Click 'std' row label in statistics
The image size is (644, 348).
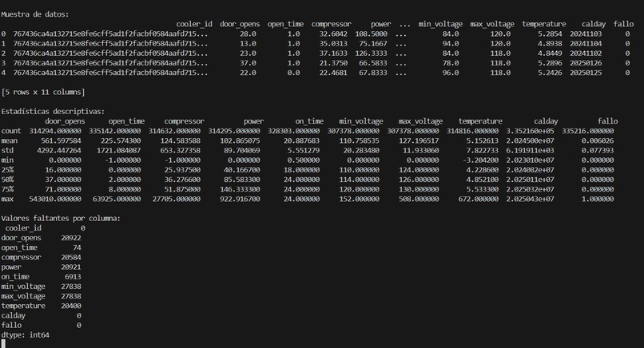coord(7,151)
